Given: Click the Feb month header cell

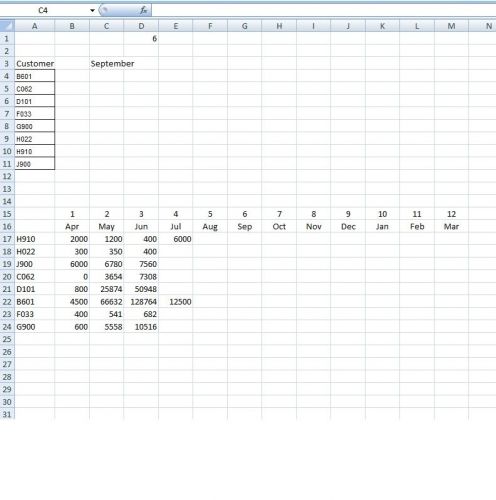Looking at the screenshot, I should click(x=417, y=227).
